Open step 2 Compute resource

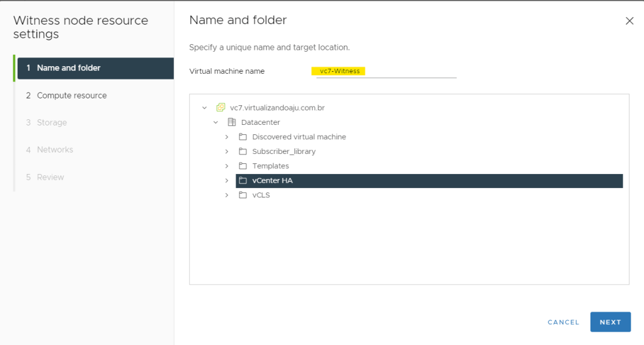(72, 95)
